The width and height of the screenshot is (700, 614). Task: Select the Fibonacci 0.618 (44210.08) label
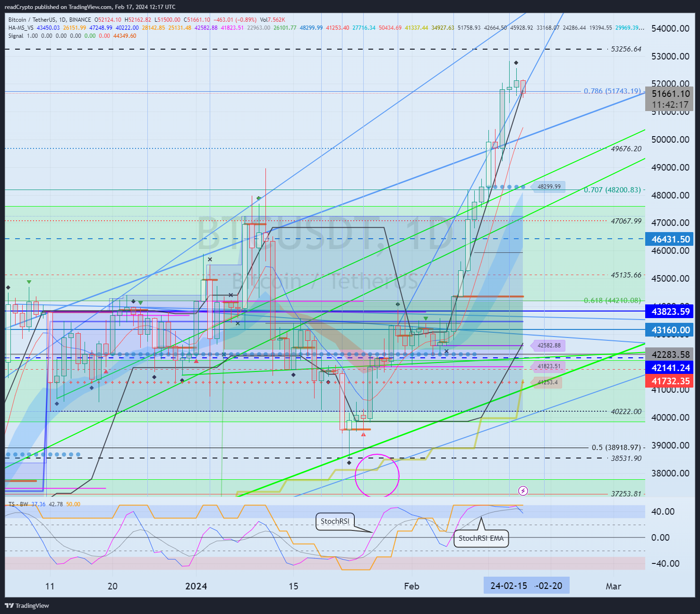click(x=612, y=301)
